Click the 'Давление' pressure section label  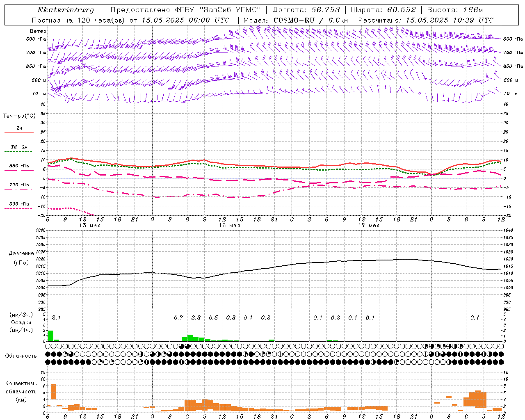click(x=21, y=253)
